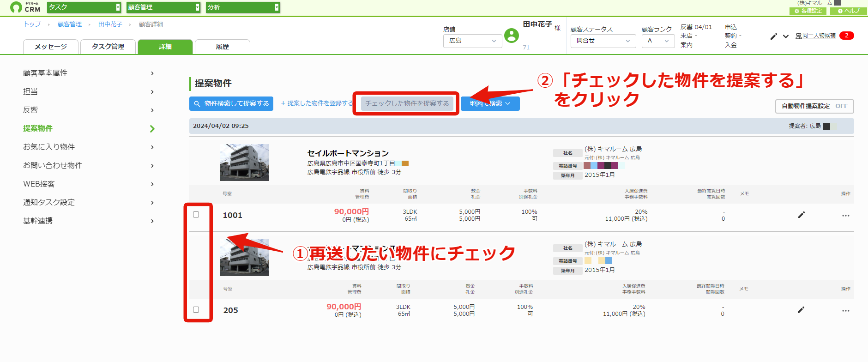The width and height of the screenshot is (868, 362).
Task: Open the タスク dropdown menu
Action: point(84,7)
